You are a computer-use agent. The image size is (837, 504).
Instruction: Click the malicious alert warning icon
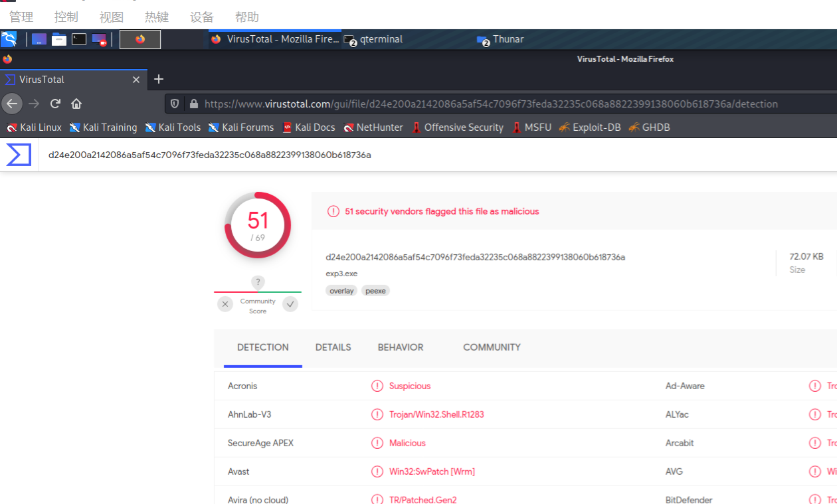[333, 211]
